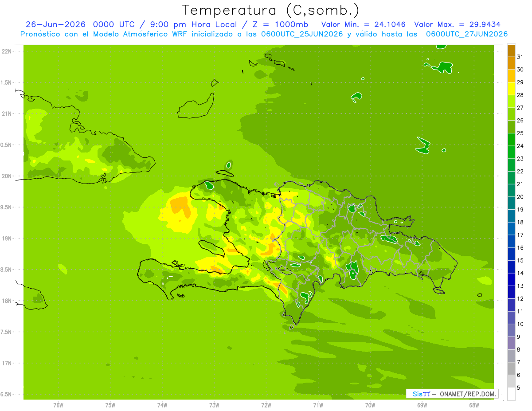Click the legend value '5'

519,388
